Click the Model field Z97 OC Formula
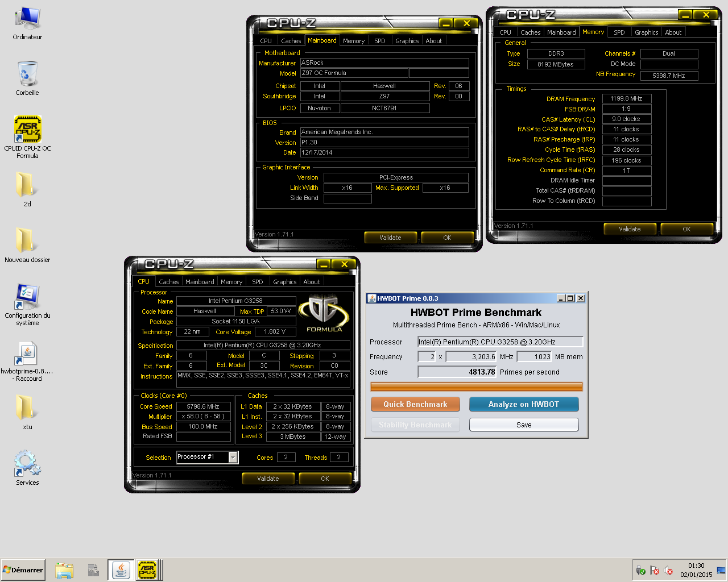 pyautogui.click(x=354, y=73)
